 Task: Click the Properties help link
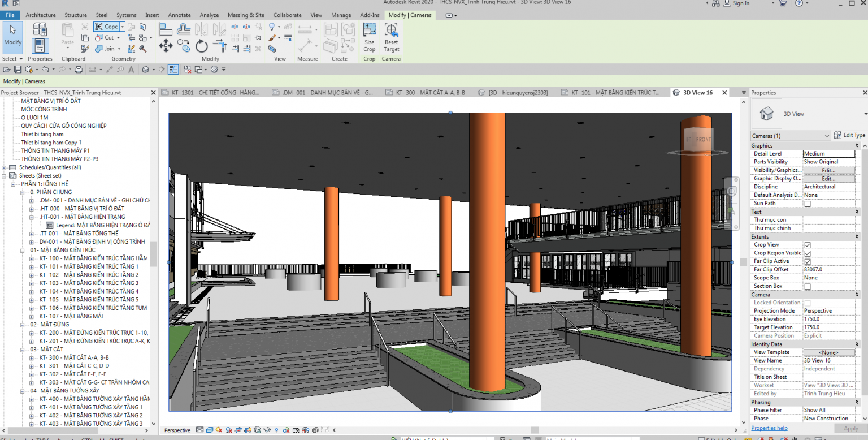point(769,428)
